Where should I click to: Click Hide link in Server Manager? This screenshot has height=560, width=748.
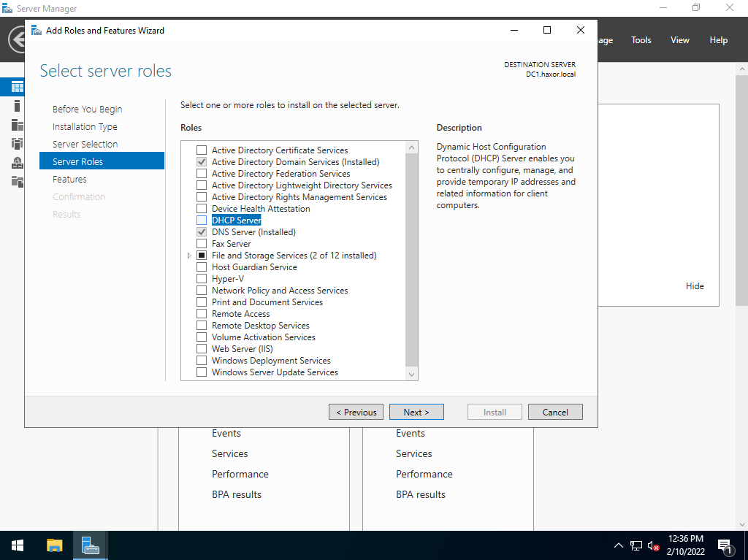695,286
